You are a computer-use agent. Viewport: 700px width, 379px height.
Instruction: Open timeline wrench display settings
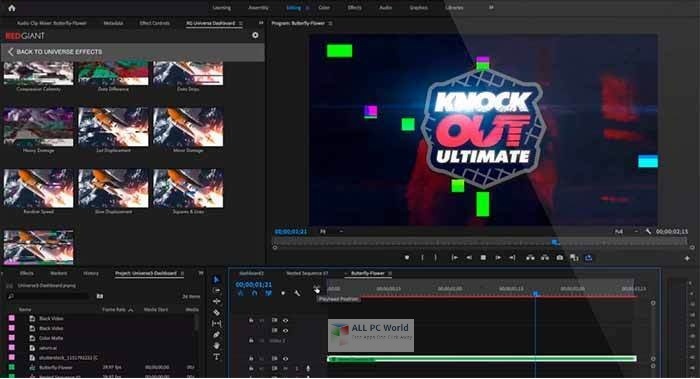[x=297, y=293]
